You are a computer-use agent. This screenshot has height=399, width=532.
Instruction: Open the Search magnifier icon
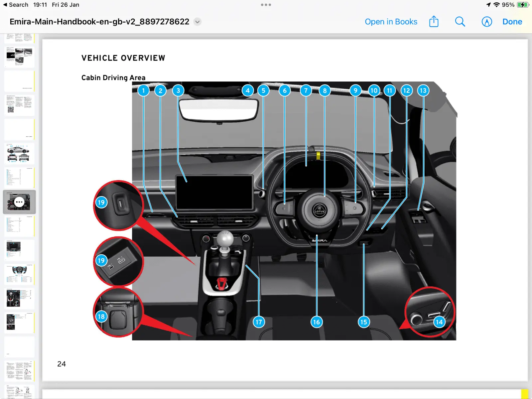(x=460, y=22)
